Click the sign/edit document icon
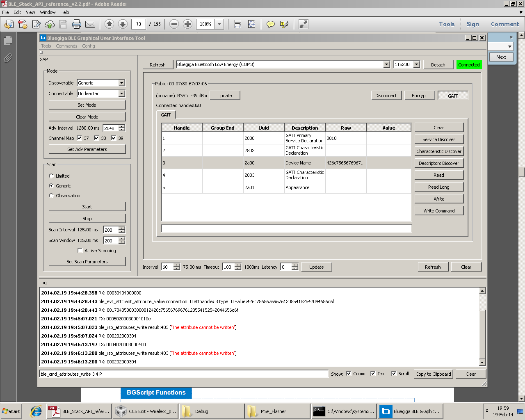Screen dimensions: 525x420 point(37,24)
